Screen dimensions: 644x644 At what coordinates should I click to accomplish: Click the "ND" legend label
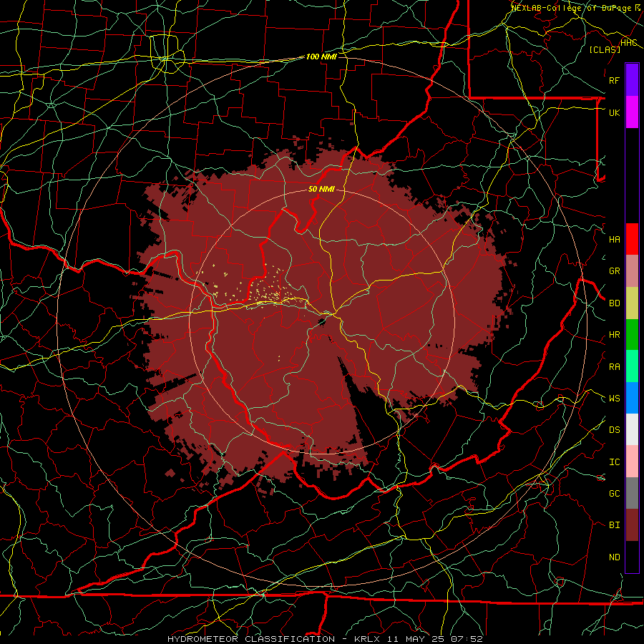click(614, 557)
